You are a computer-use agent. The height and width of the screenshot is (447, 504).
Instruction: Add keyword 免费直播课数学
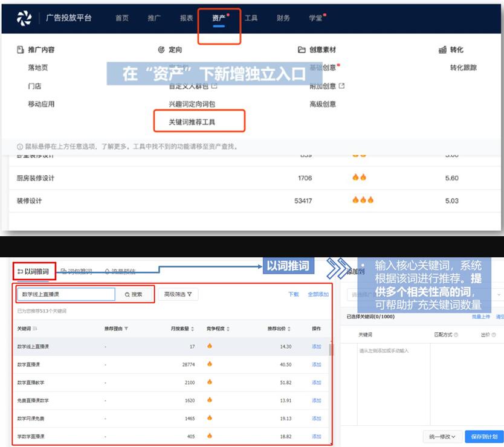point(316,400)
